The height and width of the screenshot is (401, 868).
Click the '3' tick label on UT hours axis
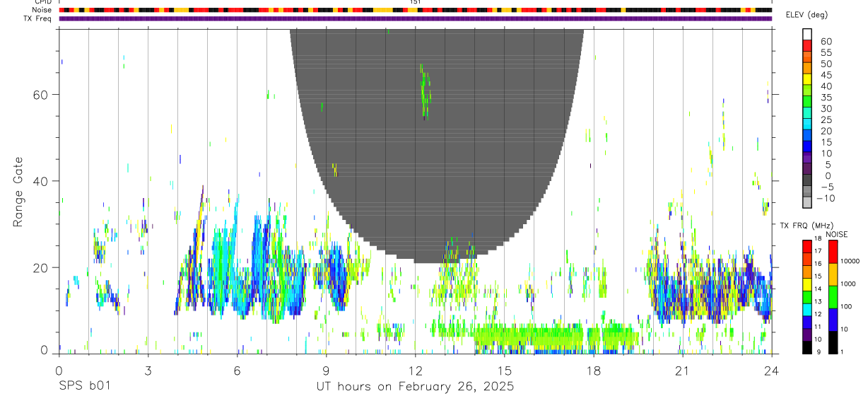tap(148, 371)
